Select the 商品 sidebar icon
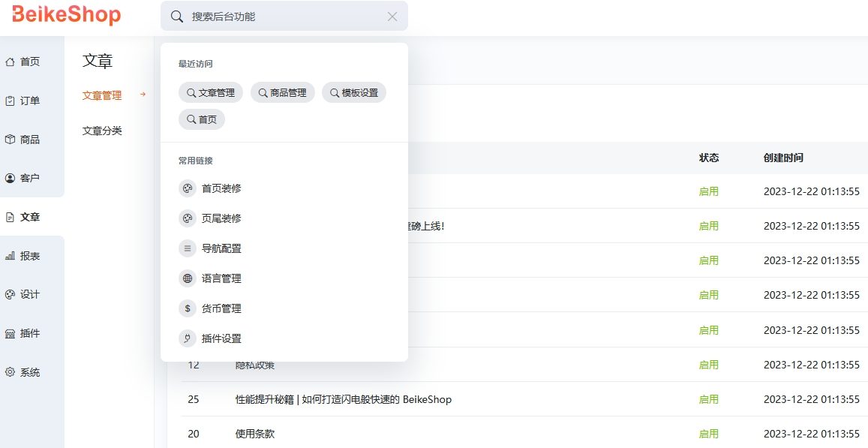 (x=30, y=139)
